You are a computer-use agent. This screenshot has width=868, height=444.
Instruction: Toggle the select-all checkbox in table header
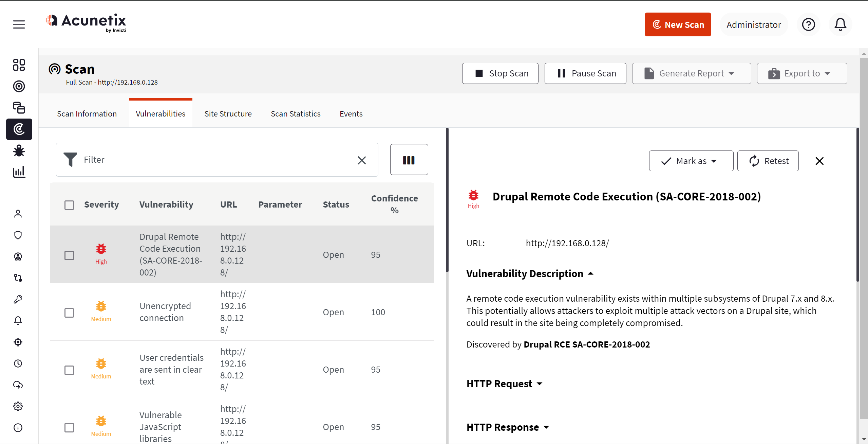point(69,205)
